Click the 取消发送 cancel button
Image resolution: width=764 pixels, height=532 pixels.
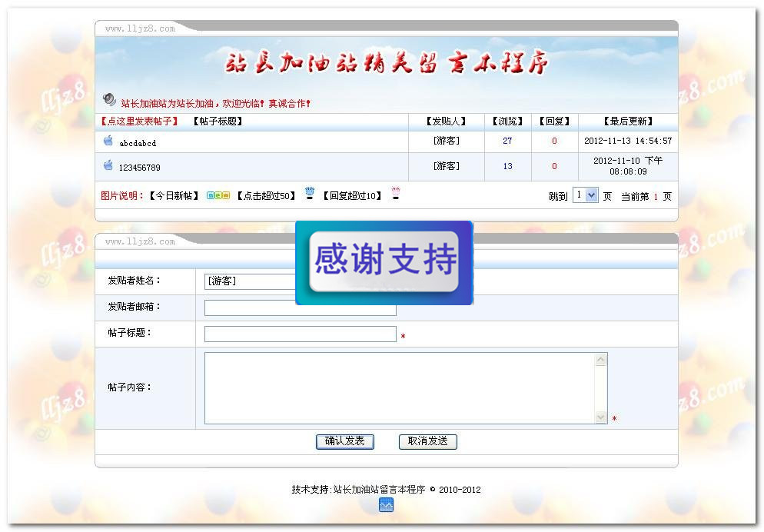click(428, 441)
